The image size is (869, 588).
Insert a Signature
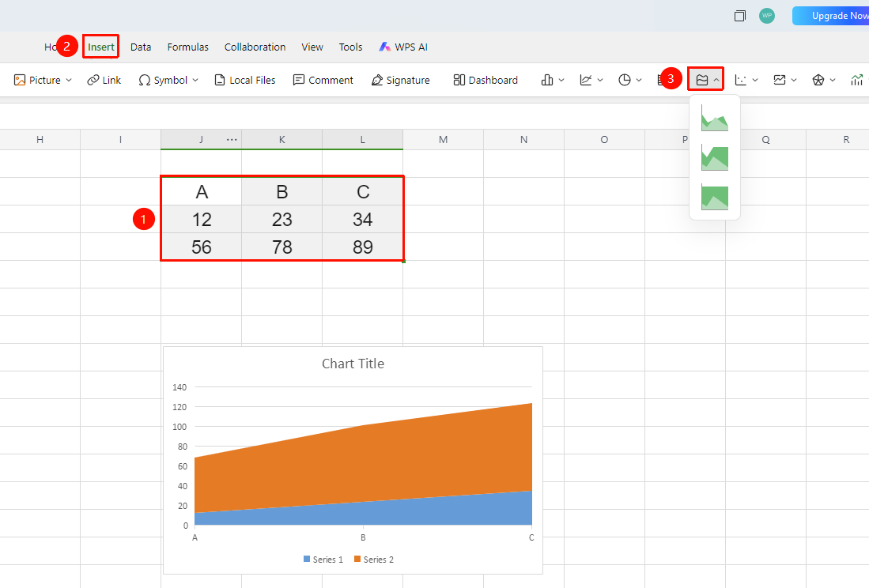(x=401, y=81)
